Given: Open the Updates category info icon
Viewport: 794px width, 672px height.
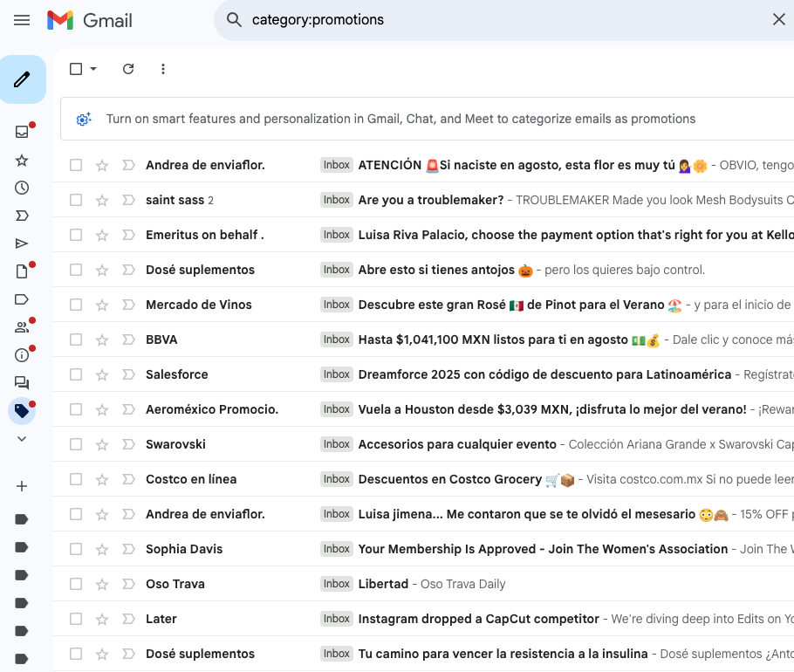Looking at the screenshot, I should [x=22, y=355].
